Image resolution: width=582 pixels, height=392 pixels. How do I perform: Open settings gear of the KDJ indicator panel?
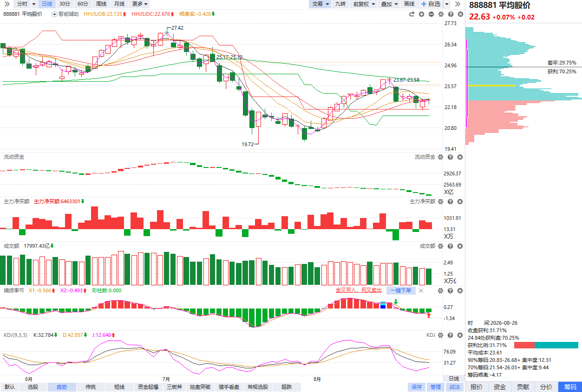441,335
